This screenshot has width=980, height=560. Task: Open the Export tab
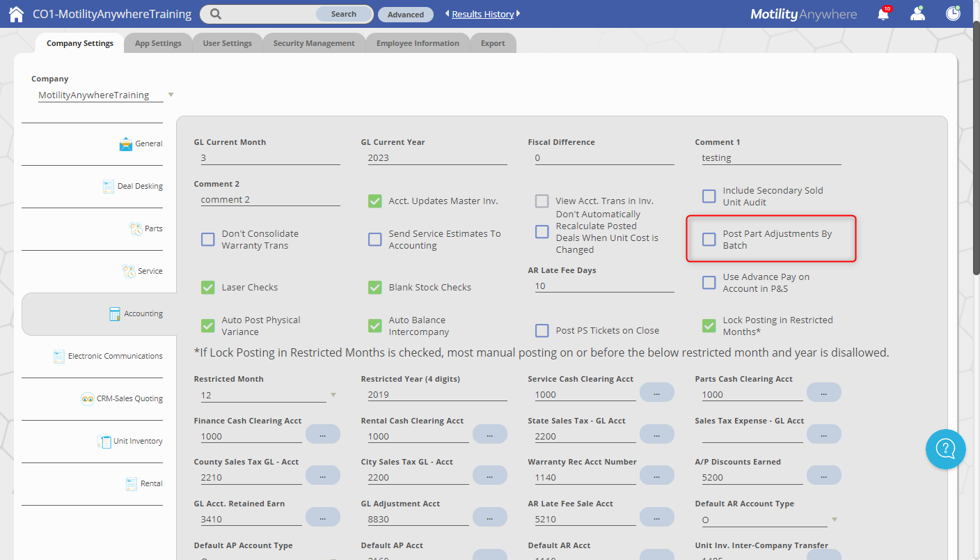point(493,43)
